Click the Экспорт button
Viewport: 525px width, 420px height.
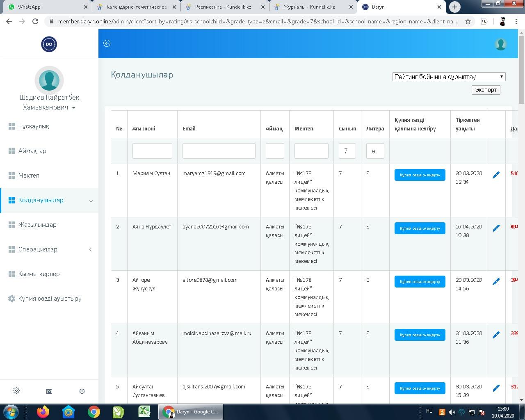point(486,90)
